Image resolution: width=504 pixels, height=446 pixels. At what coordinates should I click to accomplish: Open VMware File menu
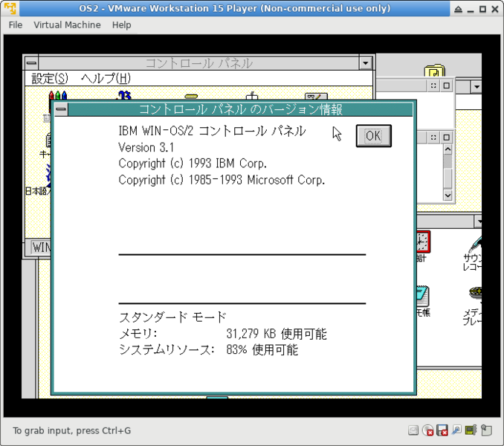[x=16, y=25]
